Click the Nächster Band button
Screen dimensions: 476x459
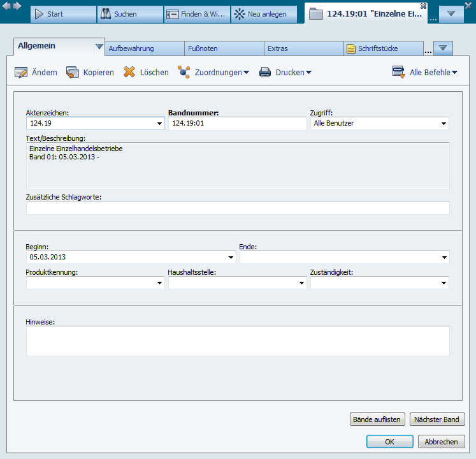(x=437, y=419)
